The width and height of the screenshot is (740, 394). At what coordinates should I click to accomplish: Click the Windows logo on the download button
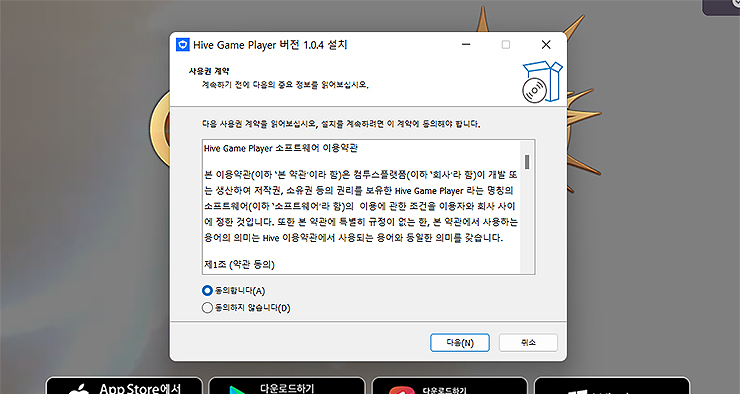pyautogui.click(x=578, y=392)
